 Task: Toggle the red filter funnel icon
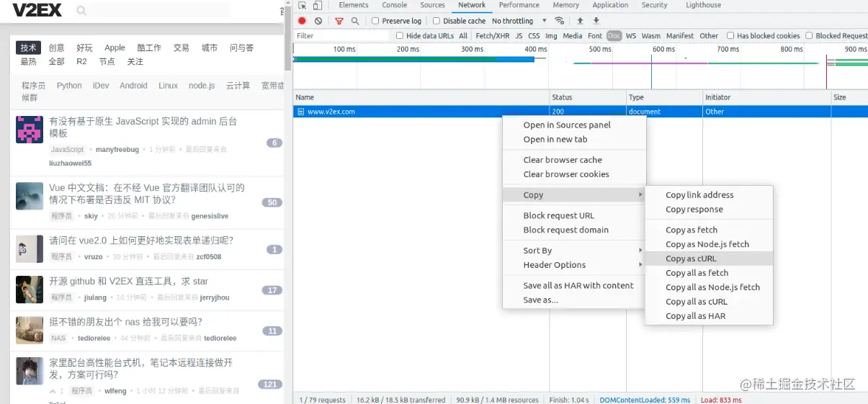(339, 21)
